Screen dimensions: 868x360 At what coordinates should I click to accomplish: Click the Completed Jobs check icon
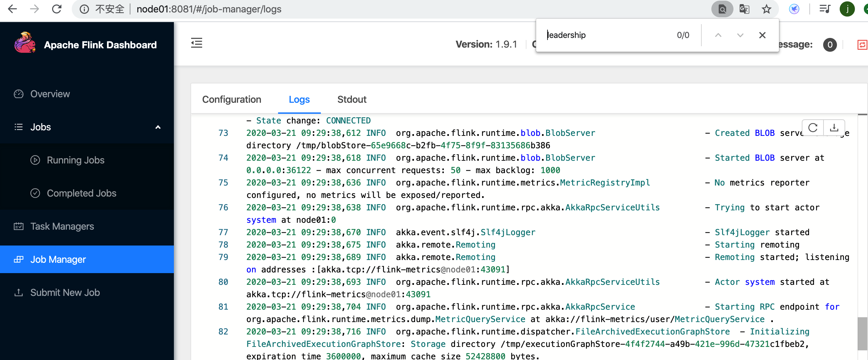35,193
